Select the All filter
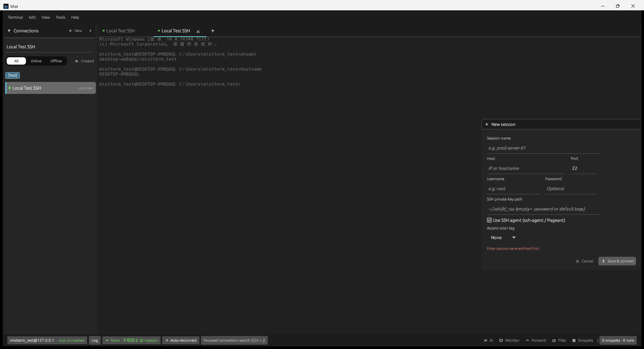Image resolution: width=644 pixels, height=349 pixels. pyautogui.click(x=16, y=61)
